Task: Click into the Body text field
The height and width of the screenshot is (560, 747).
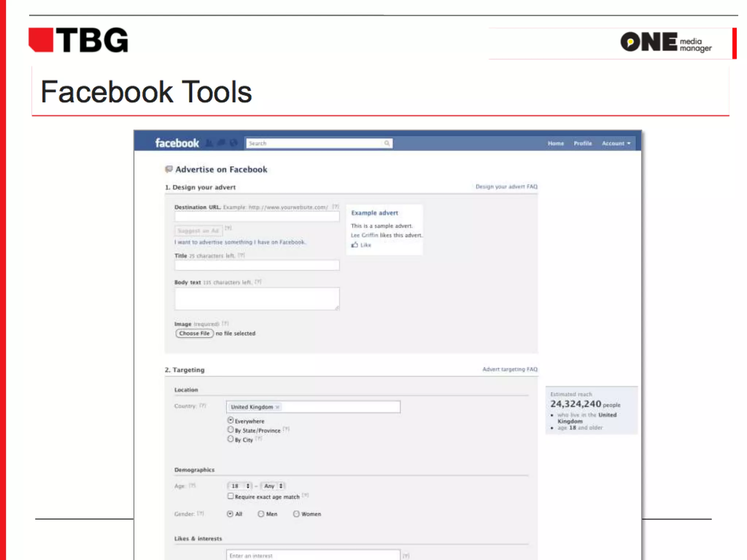Action: [x=257, y=299]
